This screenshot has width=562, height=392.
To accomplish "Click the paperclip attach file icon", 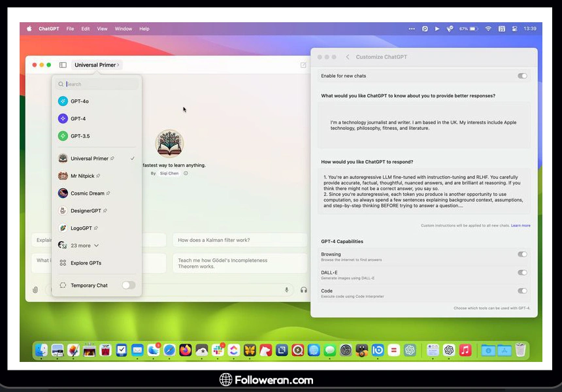I will point(35,290).
